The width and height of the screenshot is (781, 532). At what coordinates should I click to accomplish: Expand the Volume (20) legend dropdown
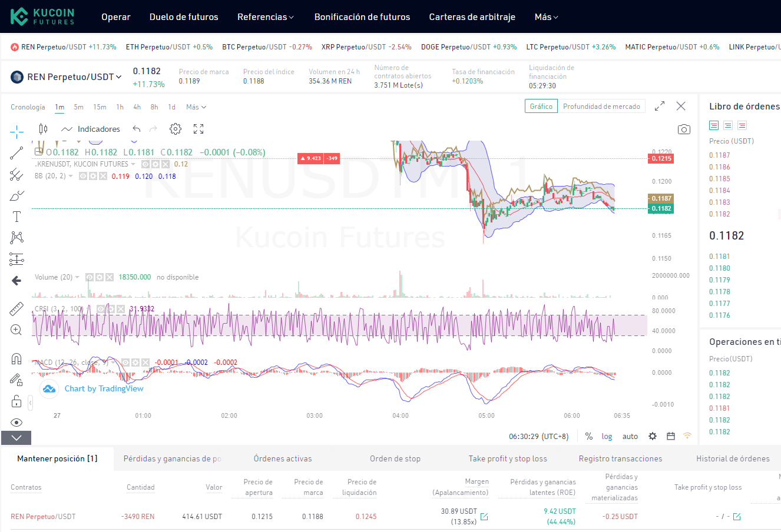77,277
